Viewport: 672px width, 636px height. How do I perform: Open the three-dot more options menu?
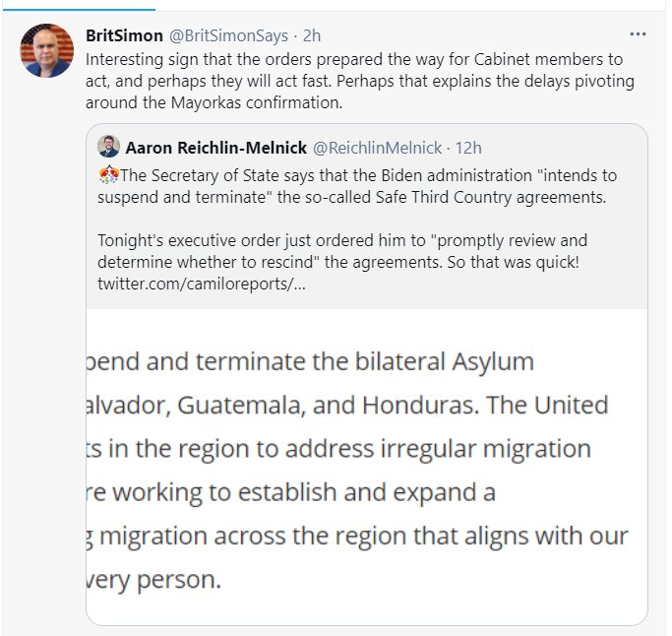click(x=638, y=34)
